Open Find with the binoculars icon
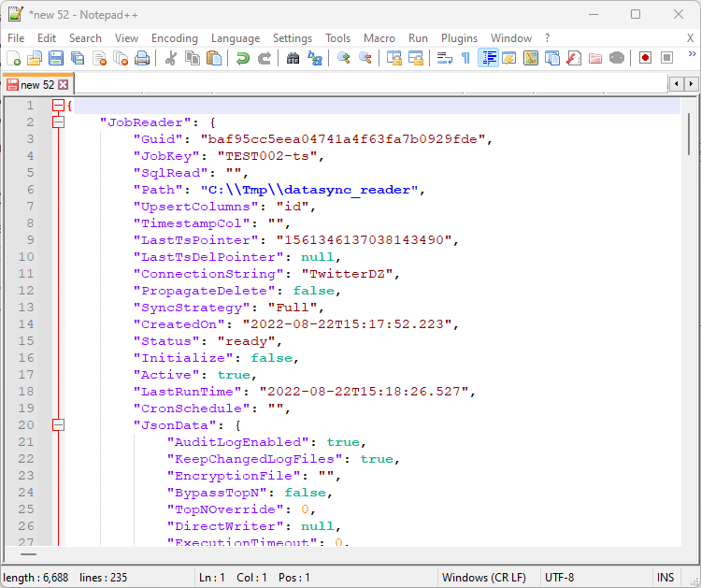The width and height of the screenshot is (701, 588). pos(293,58)
